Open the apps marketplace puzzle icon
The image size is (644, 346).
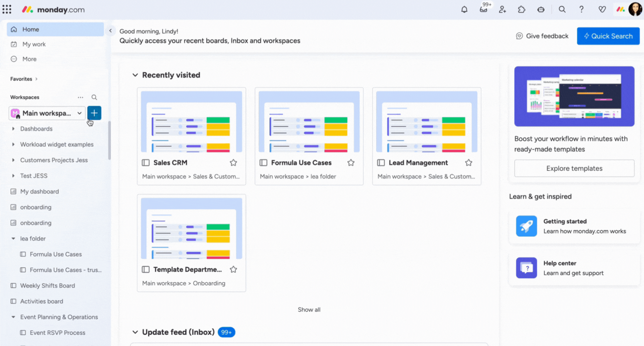pyautogui.click(x=522, y=9)
